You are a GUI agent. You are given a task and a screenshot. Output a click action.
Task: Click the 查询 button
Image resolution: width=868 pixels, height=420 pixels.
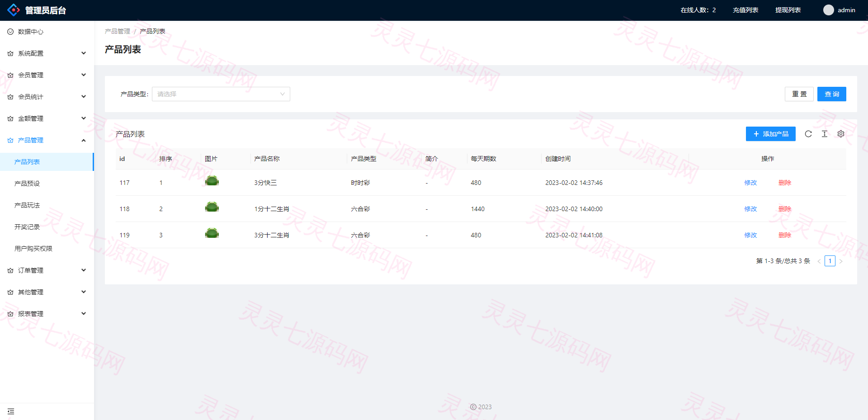832,94
